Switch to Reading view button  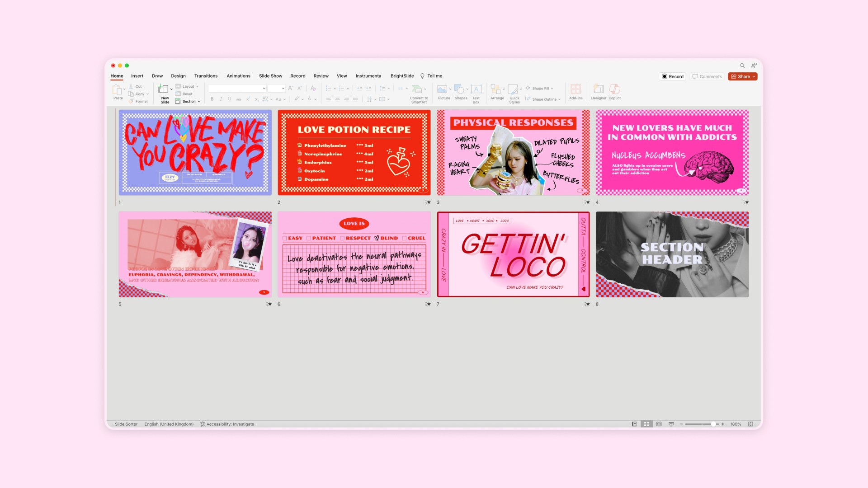pos(659,424)
